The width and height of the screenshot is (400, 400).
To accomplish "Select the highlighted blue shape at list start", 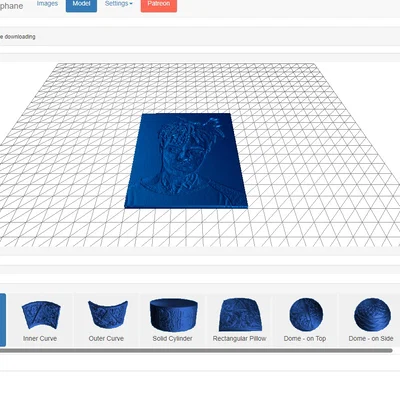I will [x=3, y=320].
